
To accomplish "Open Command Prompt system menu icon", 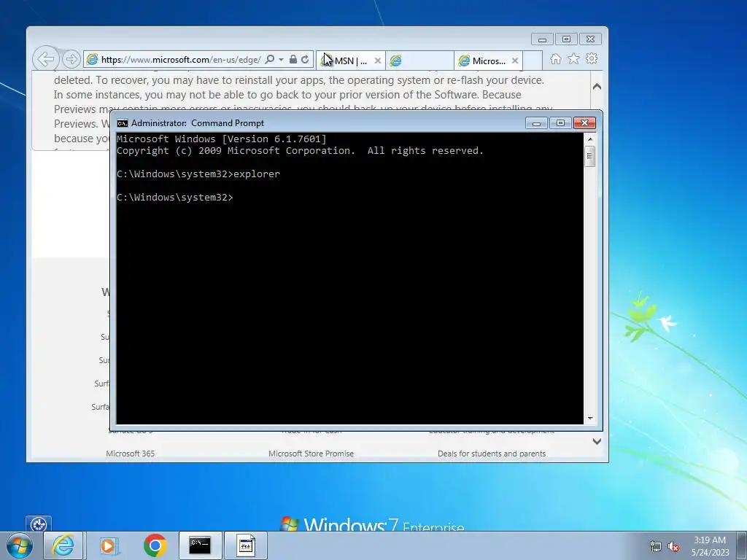I will [123, 123].
